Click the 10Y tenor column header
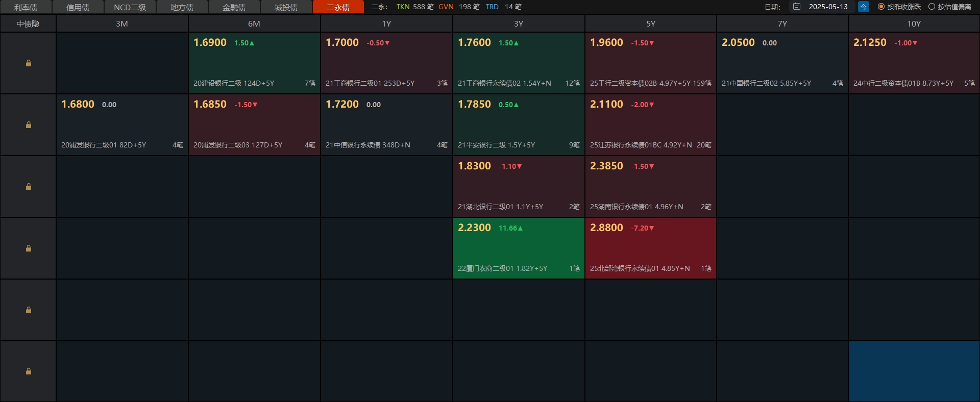 tap(914, 24)
